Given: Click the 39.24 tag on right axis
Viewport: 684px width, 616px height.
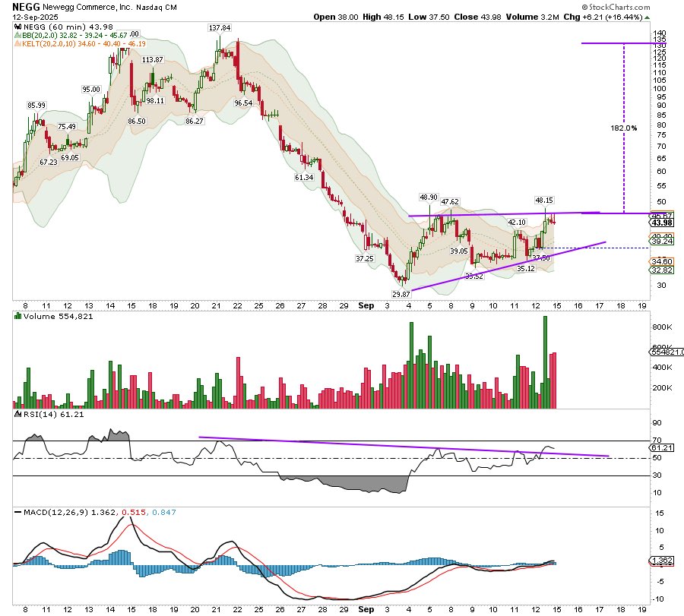Looking at the screenshot, I should coord(662,241).
